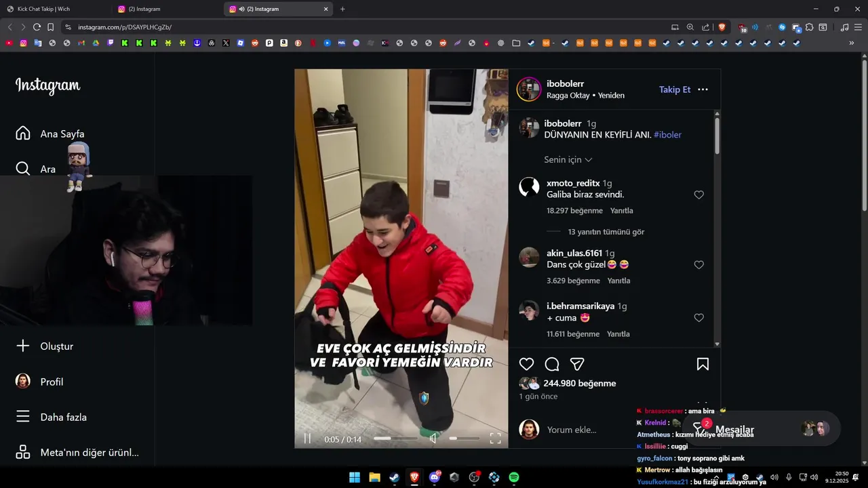This screenshot has height=488, width=868.
Task: Click the comment bubble icon
Action: click(x=552, y=364)
